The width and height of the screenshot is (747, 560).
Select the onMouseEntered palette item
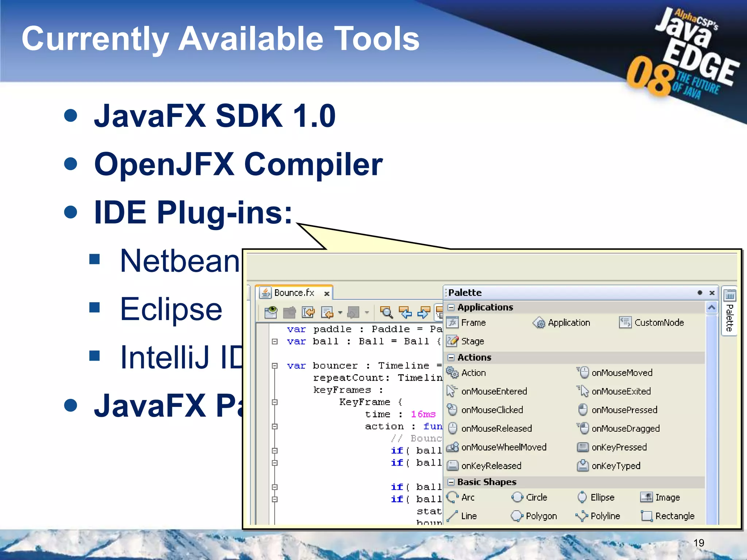[x=487, y=391]
